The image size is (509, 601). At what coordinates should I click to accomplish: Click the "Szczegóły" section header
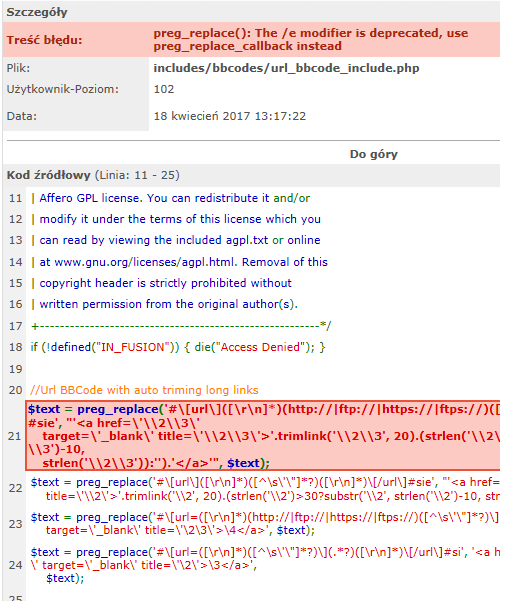[37, 12]
